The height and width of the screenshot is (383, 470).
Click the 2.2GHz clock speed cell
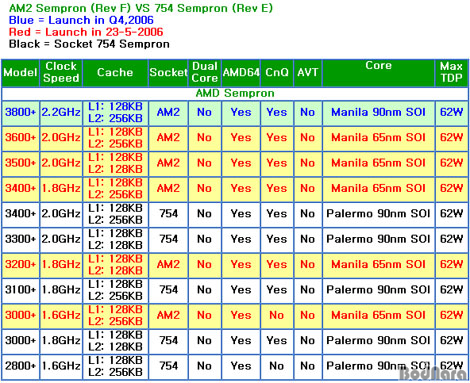tap(61, 112)
